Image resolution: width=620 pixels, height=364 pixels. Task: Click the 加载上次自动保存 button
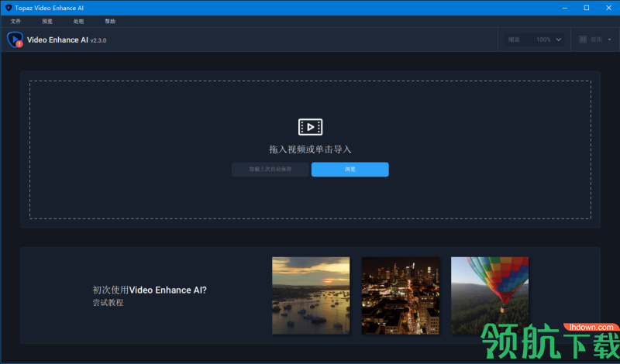point(270,169)
